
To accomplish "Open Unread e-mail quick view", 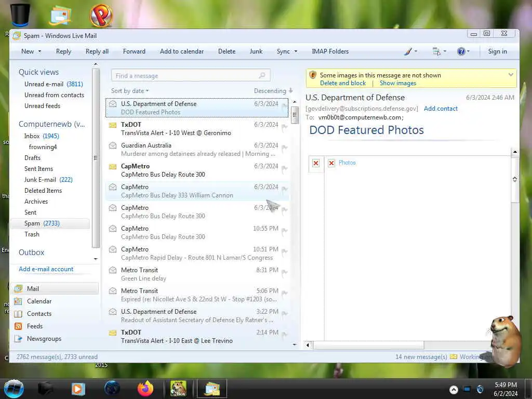I will [x=54, y=84].
